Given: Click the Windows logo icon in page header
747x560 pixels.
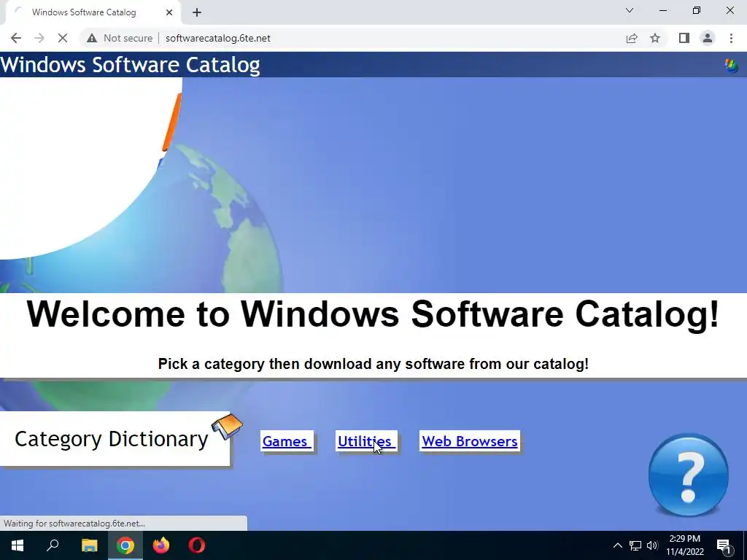Looking at the screenshot, I should (x=731, y=65).
